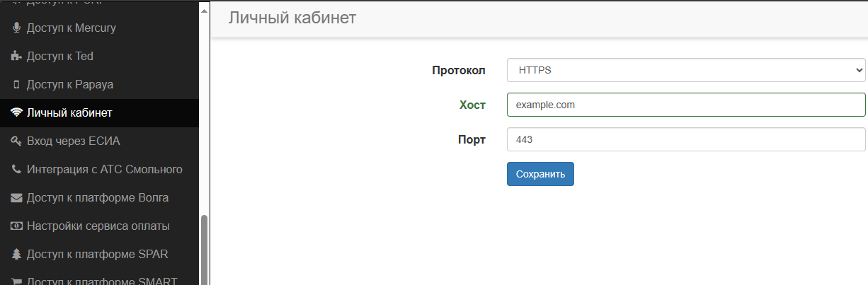Click the envelope icon for платформе Волга
868x285 pixels.
(16, 198)
